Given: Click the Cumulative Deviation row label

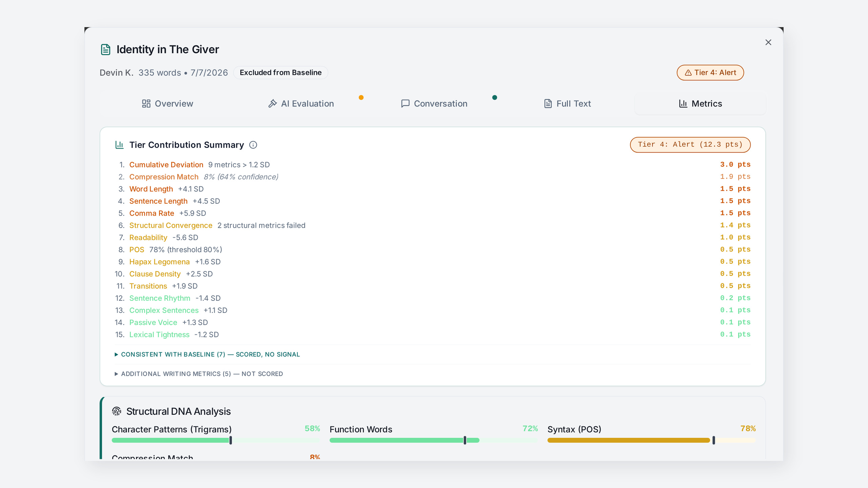Looking at the screenshot, I should click(x=166, y=165).
